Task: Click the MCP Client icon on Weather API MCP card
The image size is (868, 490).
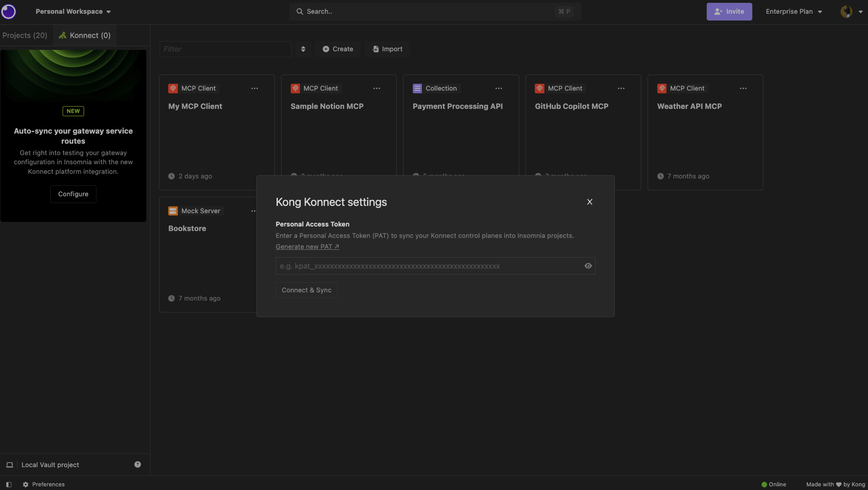Action: pyautogui.click(x=662, y=88)
